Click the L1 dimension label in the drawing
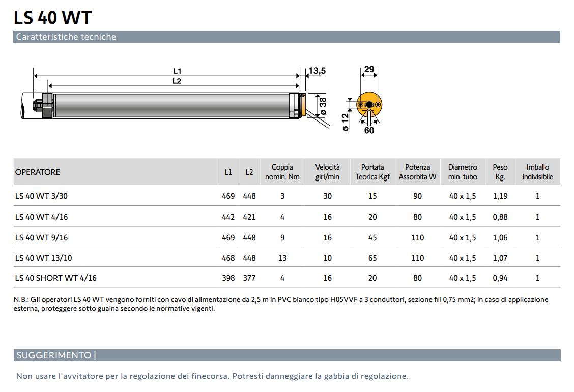The image size is (574, 392). (x=177, y=71)
